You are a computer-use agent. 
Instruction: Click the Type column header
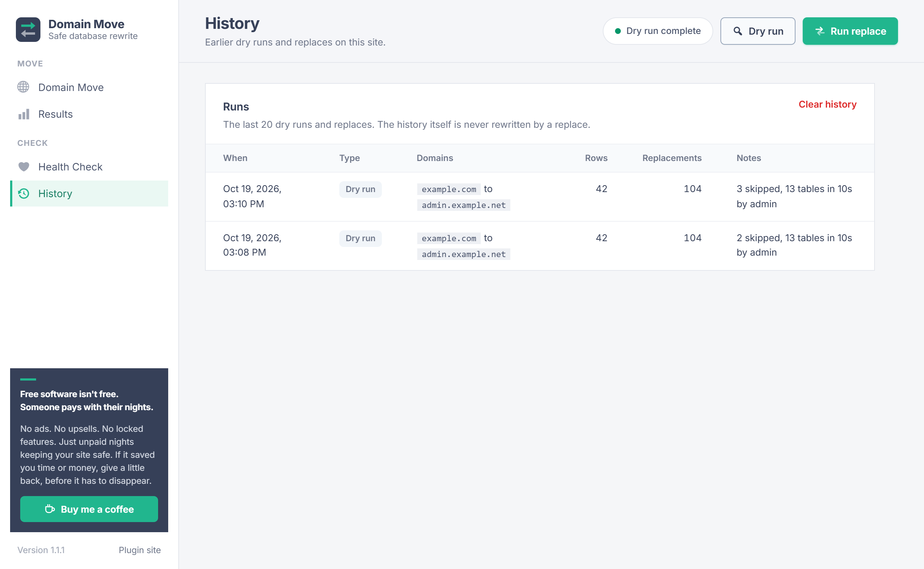(349, 158)
